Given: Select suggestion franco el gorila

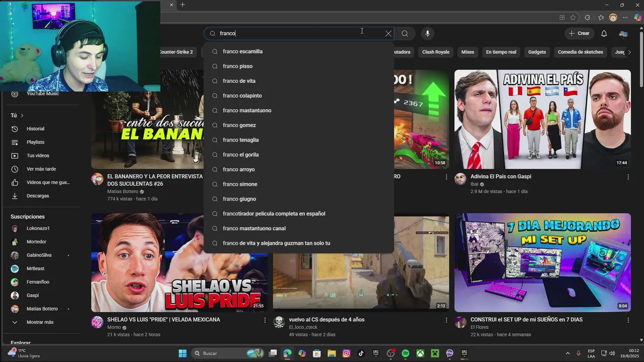Looking at the screenshot, I should 299,155.
